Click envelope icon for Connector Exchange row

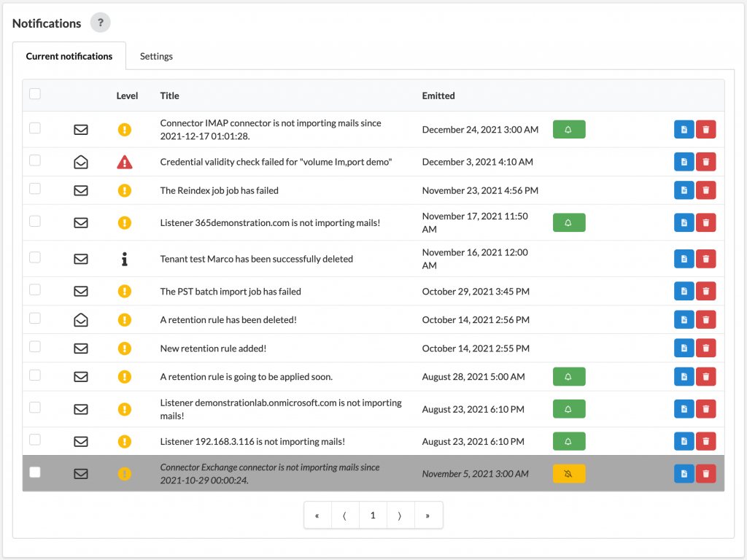pos(81,474)
